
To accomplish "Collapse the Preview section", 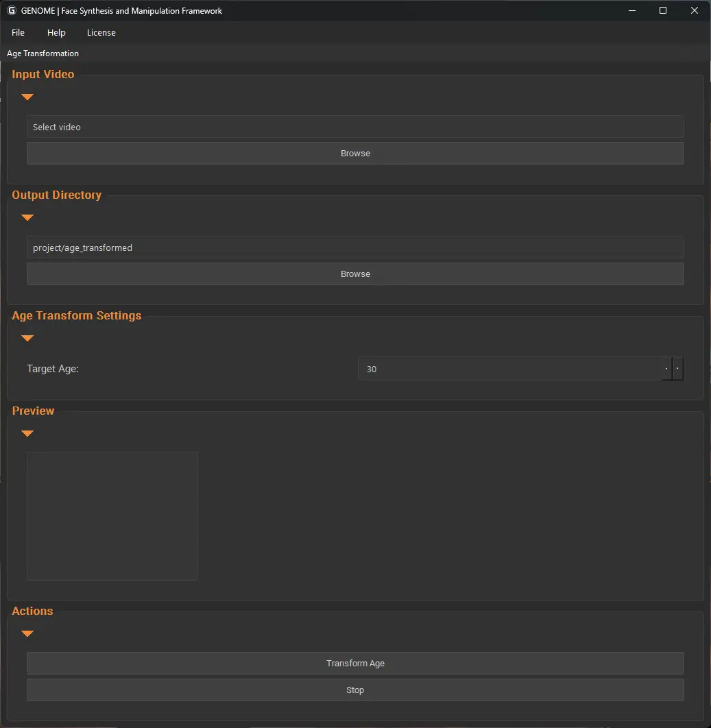I will tap(27, 433).
